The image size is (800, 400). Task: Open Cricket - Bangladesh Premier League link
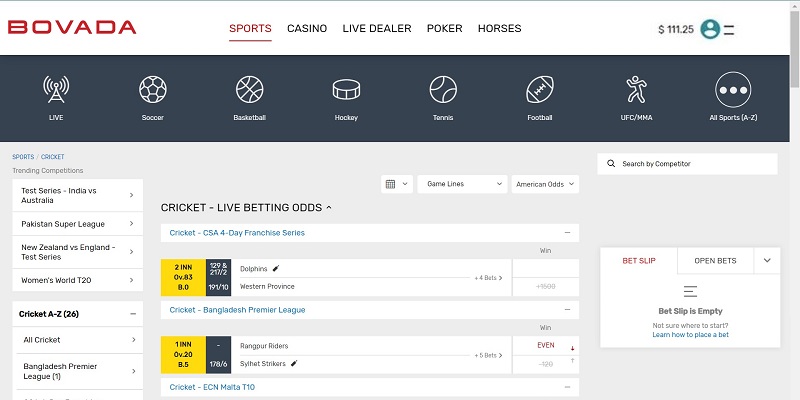[x=237, y=310]
